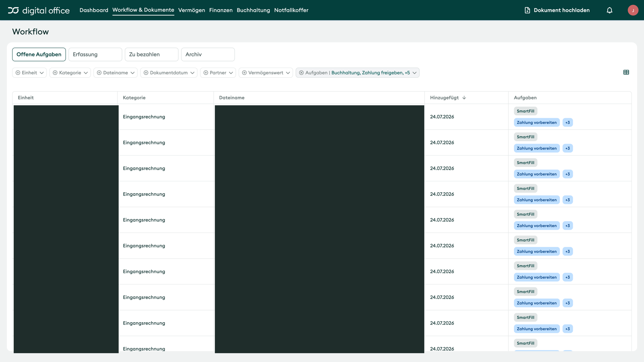Click plus icon on Vermögenswert filter
This screenshot has height=362, width=644.
[x=244, y=73]
